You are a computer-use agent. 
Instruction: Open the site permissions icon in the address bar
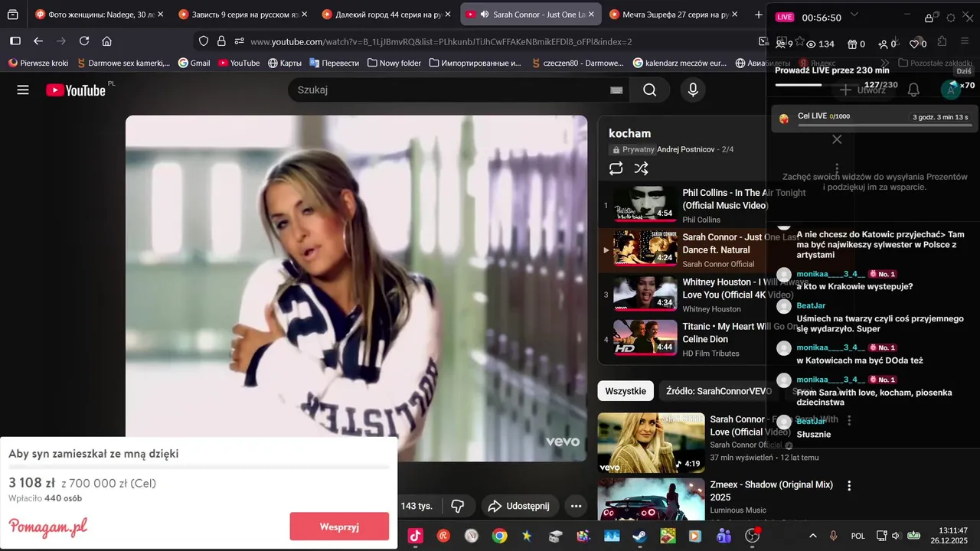tap(240, 41)
